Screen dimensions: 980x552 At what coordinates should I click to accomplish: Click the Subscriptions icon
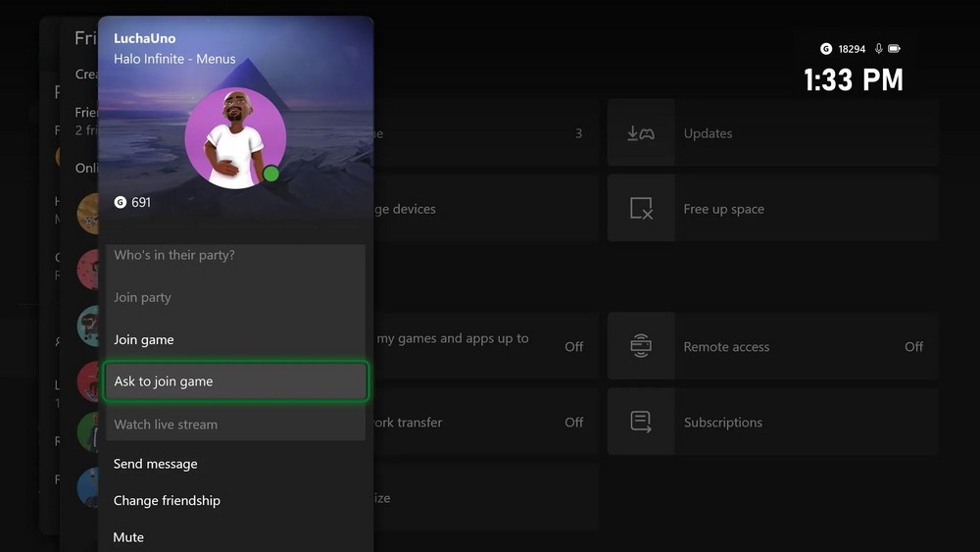coord(641,423)
